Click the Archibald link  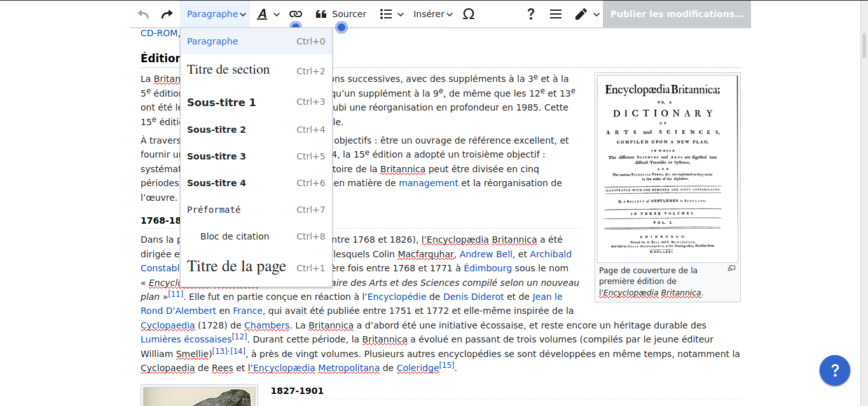pos(551,254)
